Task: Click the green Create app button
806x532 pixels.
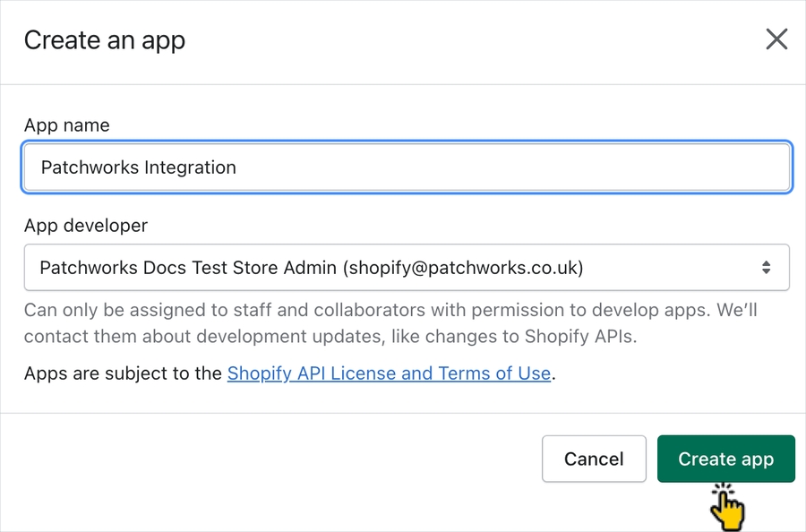Action: click(x=725, y=459)
